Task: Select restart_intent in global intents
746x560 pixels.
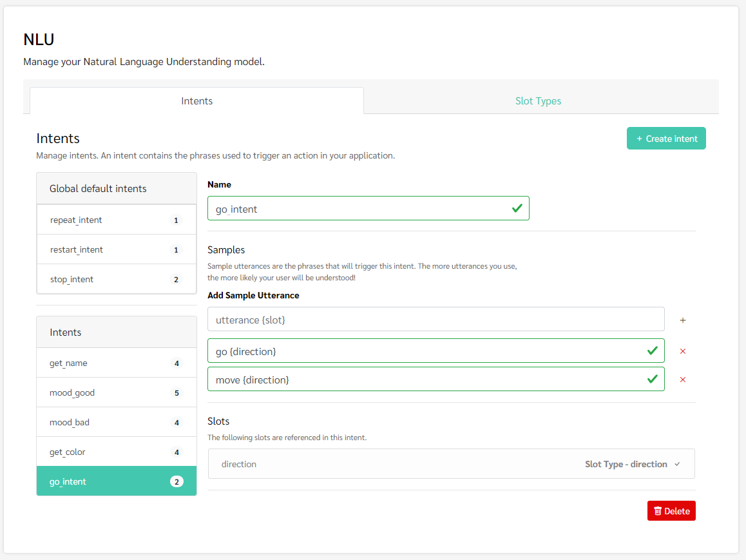Action: (117, 249)
